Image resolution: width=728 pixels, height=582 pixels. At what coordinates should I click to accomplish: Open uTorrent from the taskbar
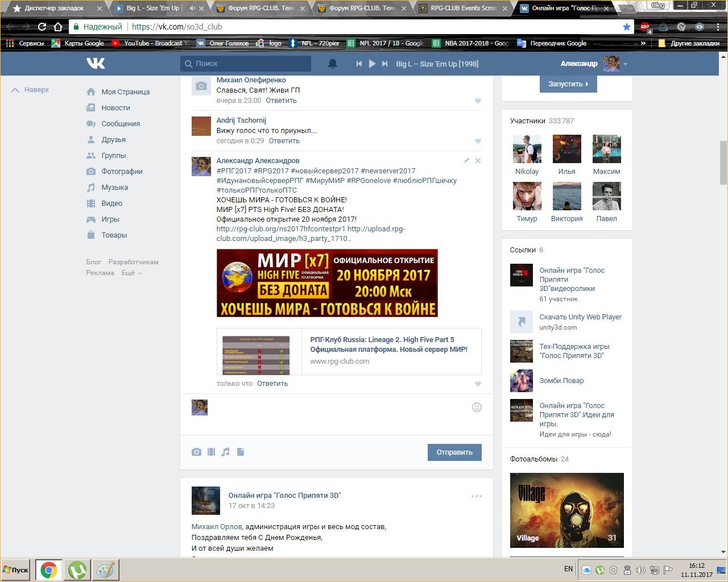(x=78, y=570)
